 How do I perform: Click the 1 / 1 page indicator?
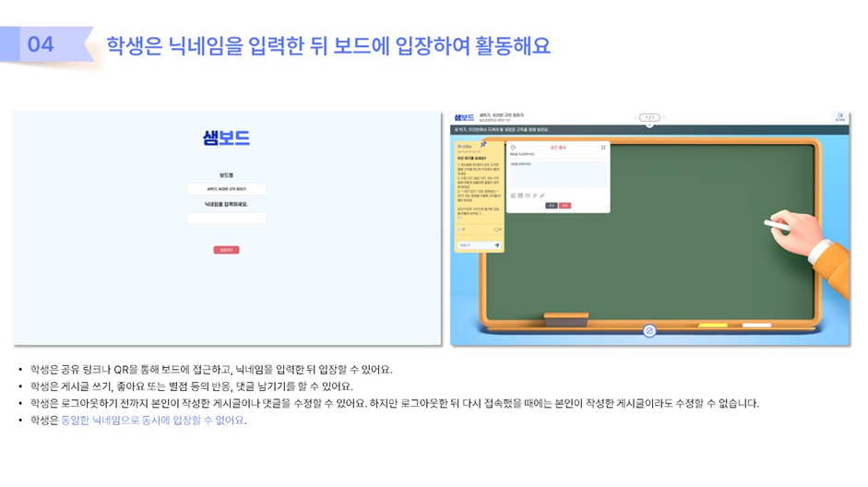pyautogui.click(x=649, y=117)
